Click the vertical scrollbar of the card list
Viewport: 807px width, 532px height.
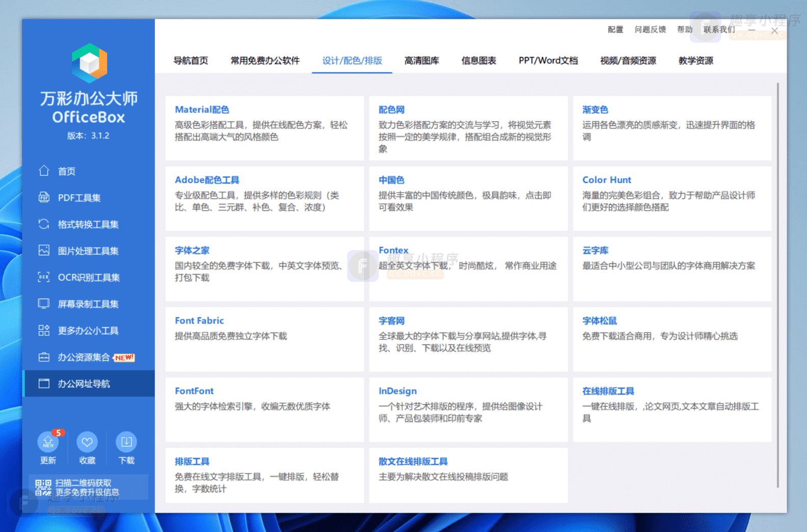point(778,285)
